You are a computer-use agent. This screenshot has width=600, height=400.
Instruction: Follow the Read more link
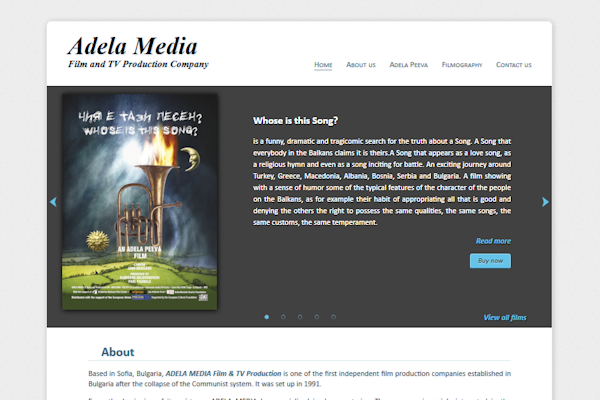pyautogui.click(x=493, y=241)
